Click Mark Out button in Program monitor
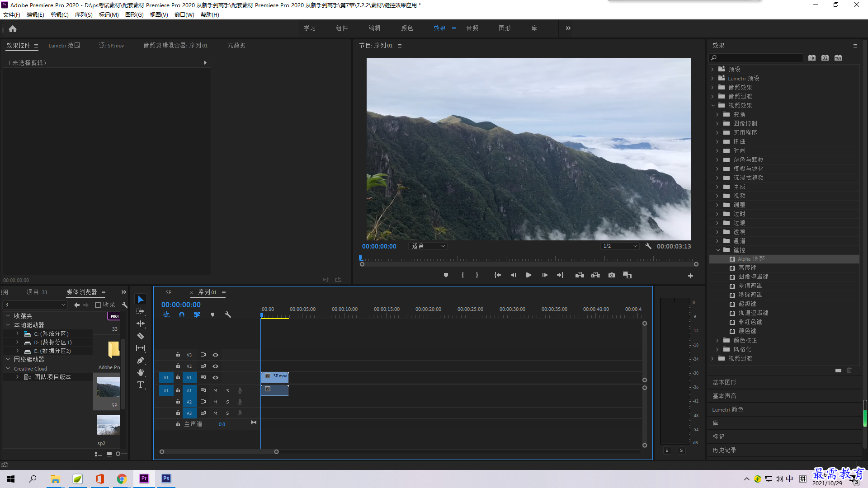This screenshot has height=488, width=868. point(477,275)
